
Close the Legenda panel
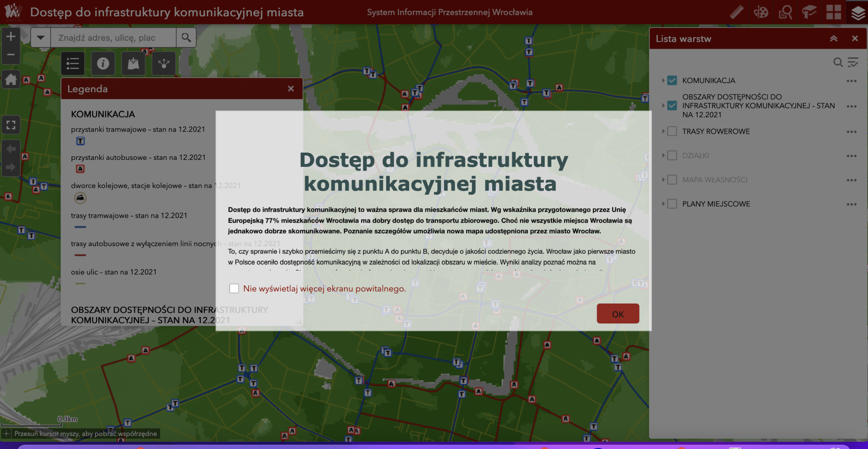[291, 89]
